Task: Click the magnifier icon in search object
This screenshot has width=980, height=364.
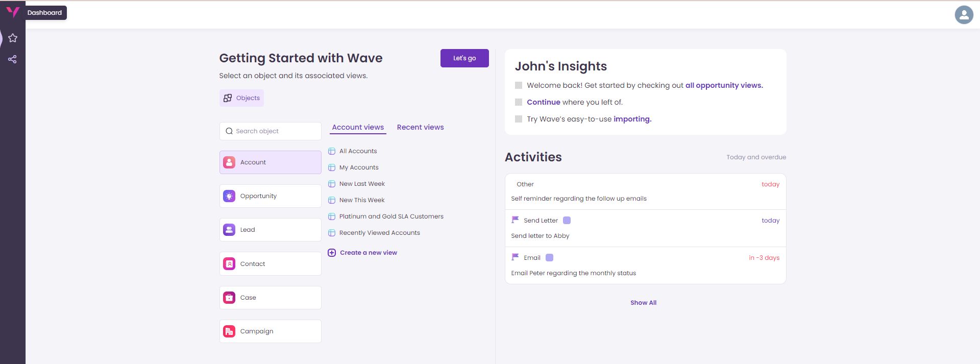Action: [229, 131]
